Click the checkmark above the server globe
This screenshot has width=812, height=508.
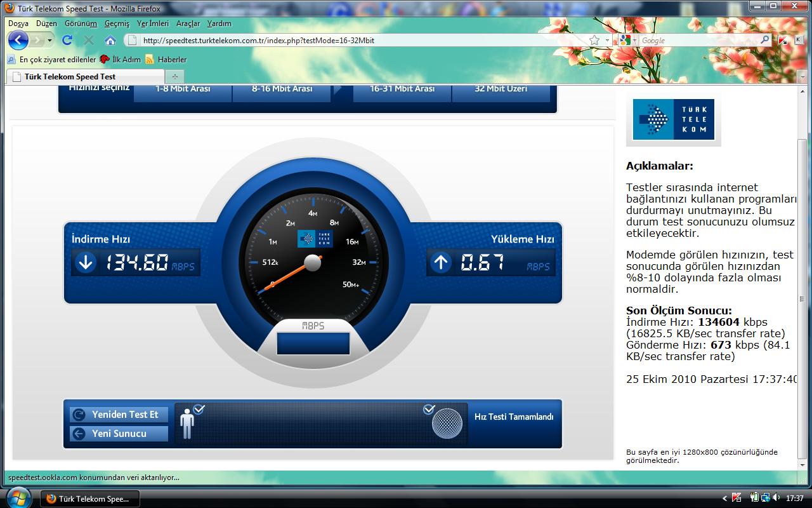pyautogui.click(x=429, y=409)
